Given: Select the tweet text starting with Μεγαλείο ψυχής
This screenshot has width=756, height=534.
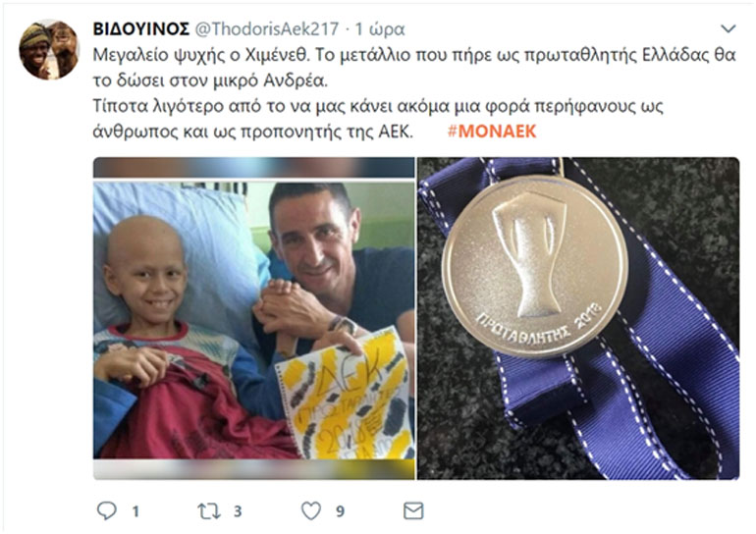Looking at the screenshot, I should pos(414,93).
